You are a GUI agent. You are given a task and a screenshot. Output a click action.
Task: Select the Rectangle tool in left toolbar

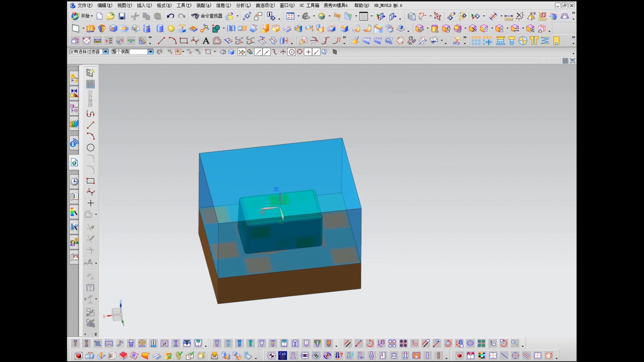91,181
